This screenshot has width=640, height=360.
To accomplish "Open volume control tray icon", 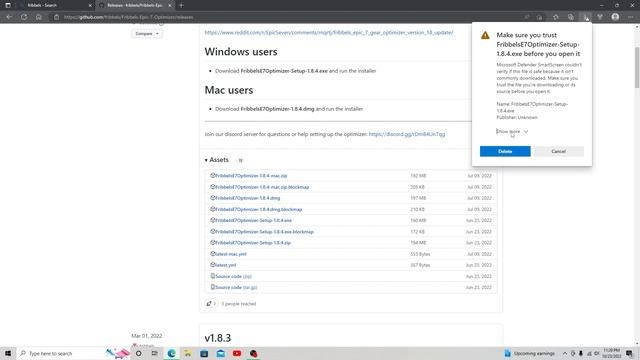I will click(597, 353).
